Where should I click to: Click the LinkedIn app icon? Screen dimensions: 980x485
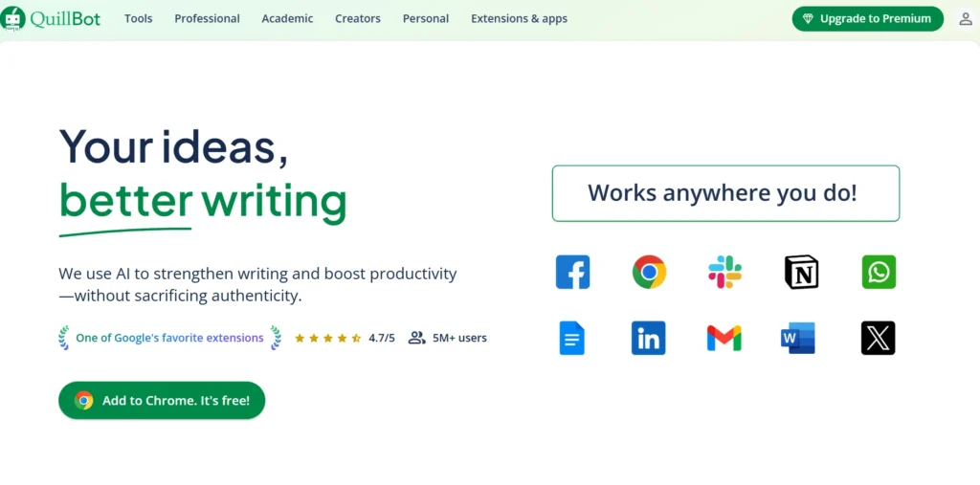pyautogui.click(x=649, y=338)
